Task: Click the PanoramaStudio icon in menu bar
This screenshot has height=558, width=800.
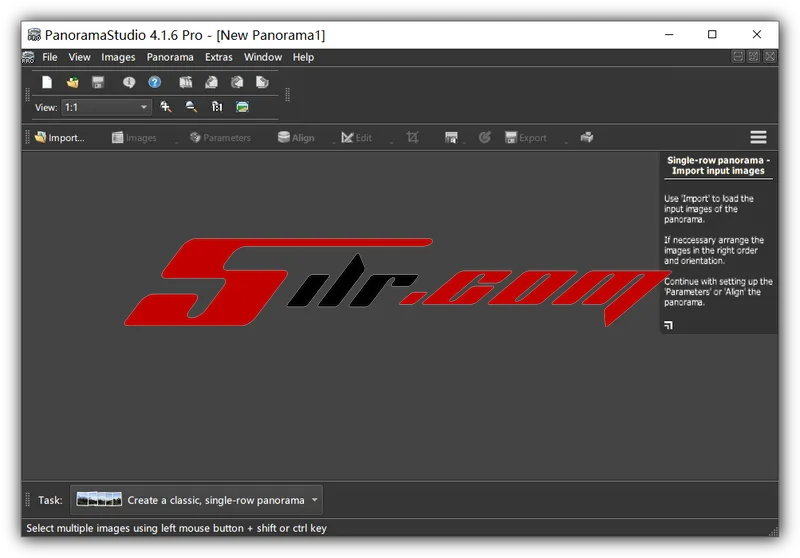Action: coord(28,57)
